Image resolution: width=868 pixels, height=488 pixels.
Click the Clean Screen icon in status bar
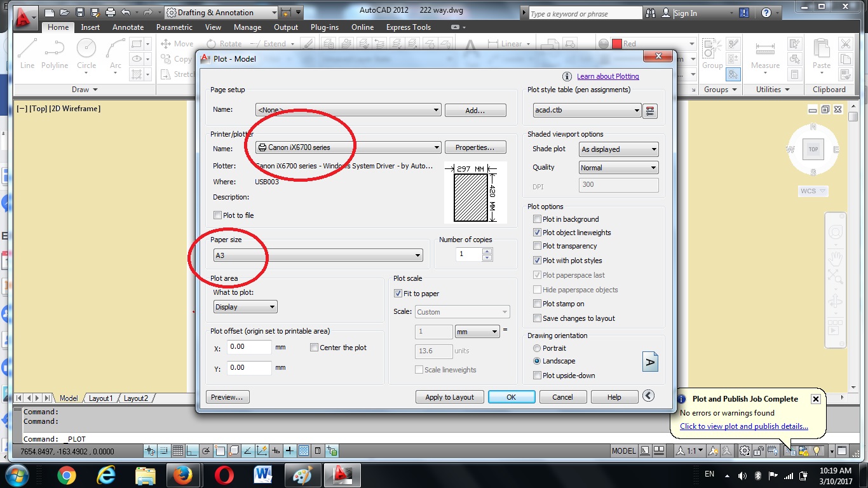click(x=841, y=451)
